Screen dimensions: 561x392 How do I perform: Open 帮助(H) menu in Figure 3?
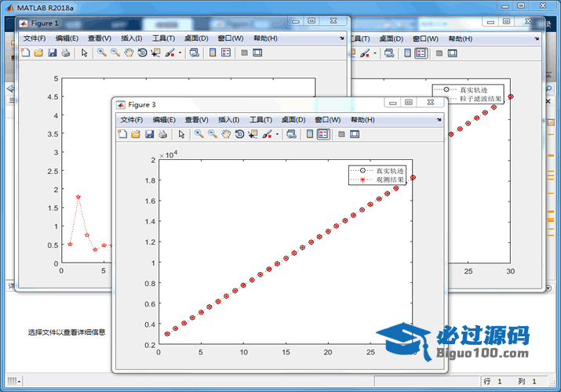point(362,120)
